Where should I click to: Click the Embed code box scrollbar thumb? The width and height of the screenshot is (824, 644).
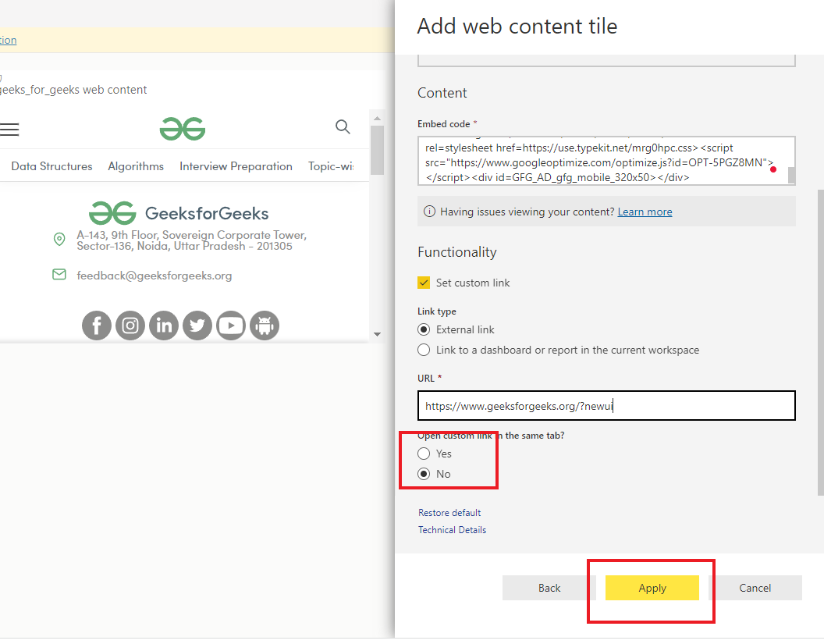click(x=791, y=176)
